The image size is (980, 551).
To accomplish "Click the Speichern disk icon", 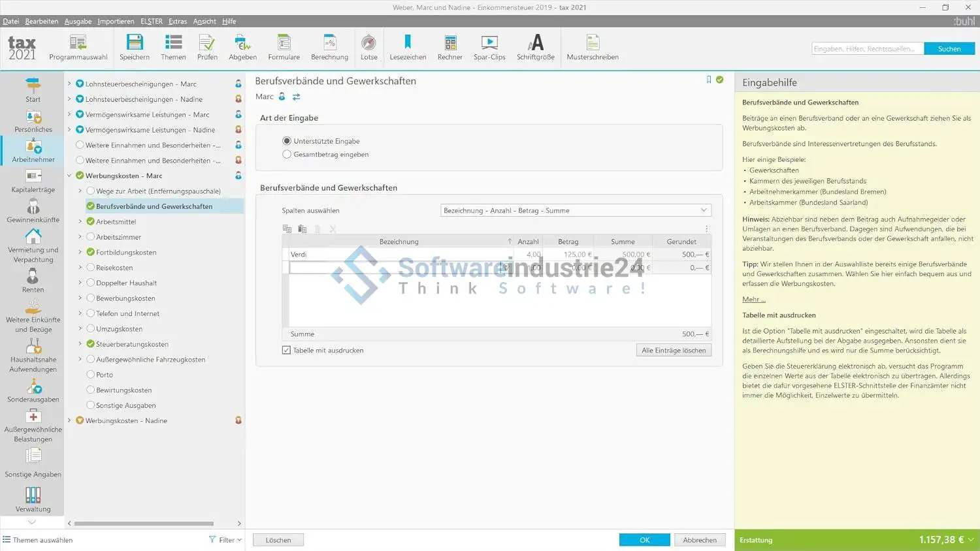I will [x=135, y=43].
